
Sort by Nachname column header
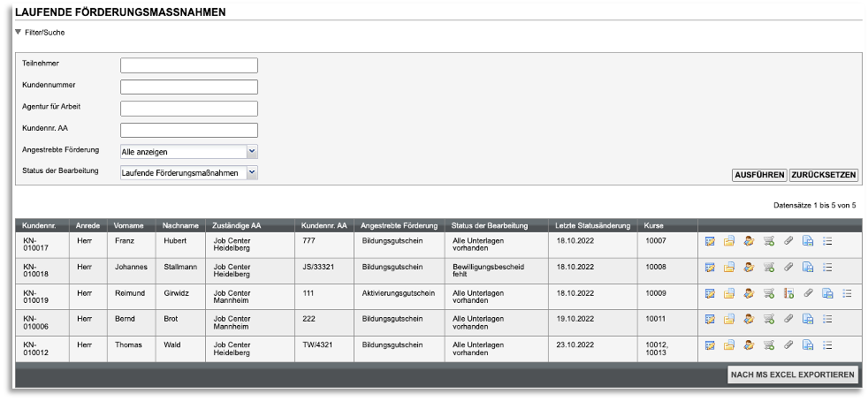tap(180, 225)
